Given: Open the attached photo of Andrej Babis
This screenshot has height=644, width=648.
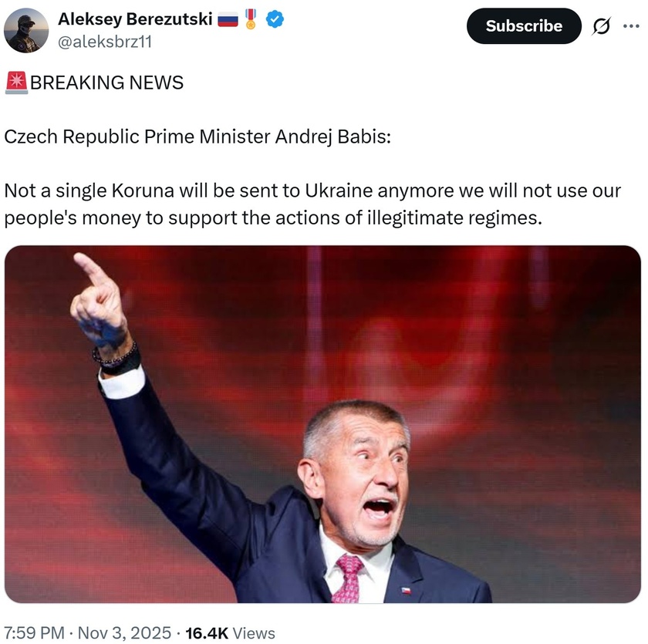Looking at the screenshot, I should pyautogui.click(x=322, y=424).
